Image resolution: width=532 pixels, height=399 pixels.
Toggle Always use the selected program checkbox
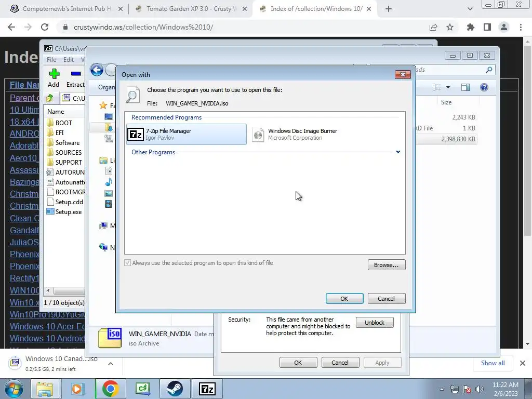[x=128, y=262]
